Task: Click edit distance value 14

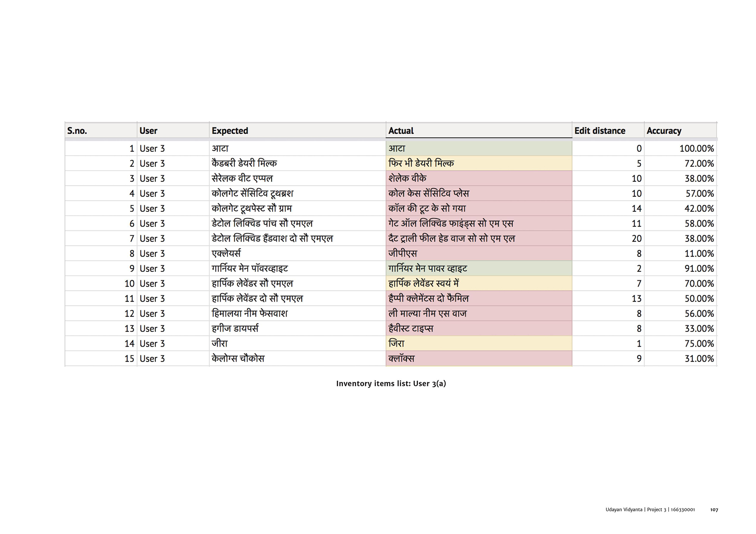Action: coord(636,208)
